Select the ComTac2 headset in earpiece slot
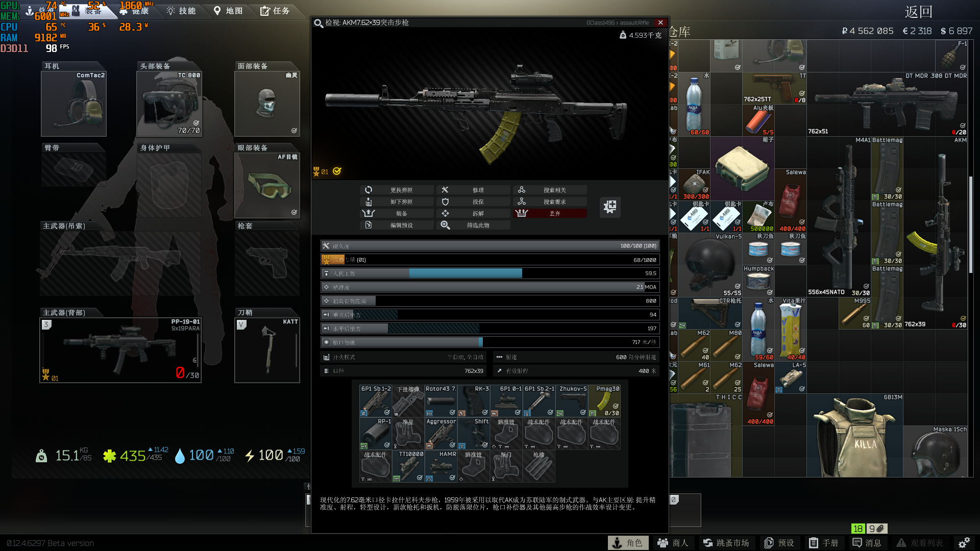Viewport: 980px width, 551px height. point(73,104)
